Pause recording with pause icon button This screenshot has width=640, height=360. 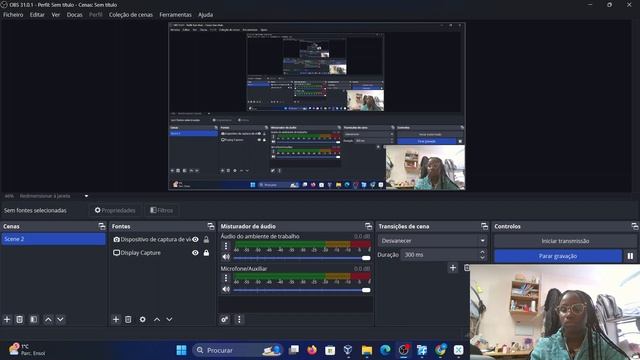[x=630, y=256]
